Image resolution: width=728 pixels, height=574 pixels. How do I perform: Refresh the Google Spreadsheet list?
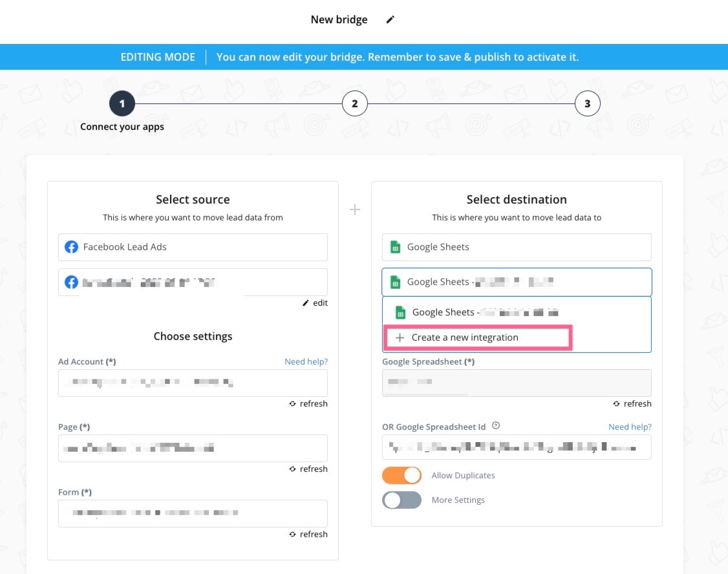click(x=632, y=404)
